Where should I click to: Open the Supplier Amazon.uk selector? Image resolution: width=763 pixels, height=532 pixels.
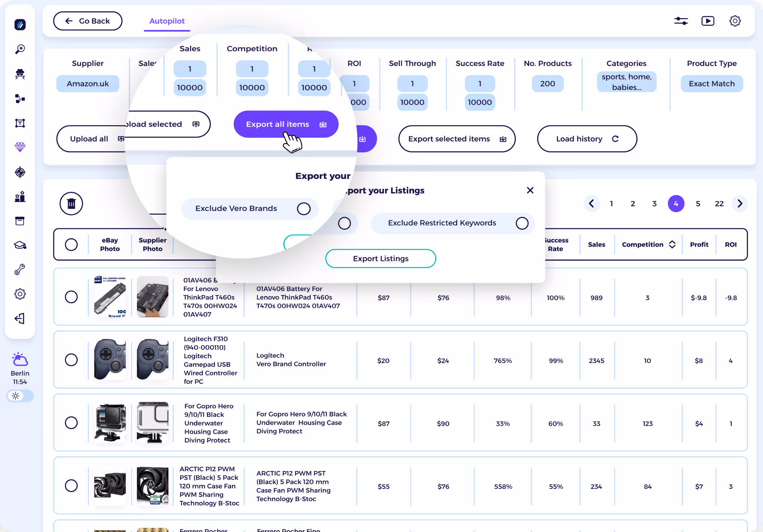(88, 84)
